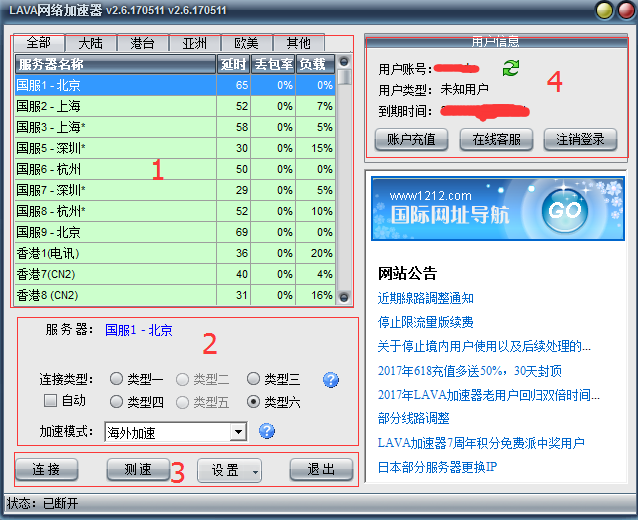Image resolution: width=638 pixels, height=520 pixels.
Task: Refresh user account info with green arrows icon
Action: click(x=511, y=68)
